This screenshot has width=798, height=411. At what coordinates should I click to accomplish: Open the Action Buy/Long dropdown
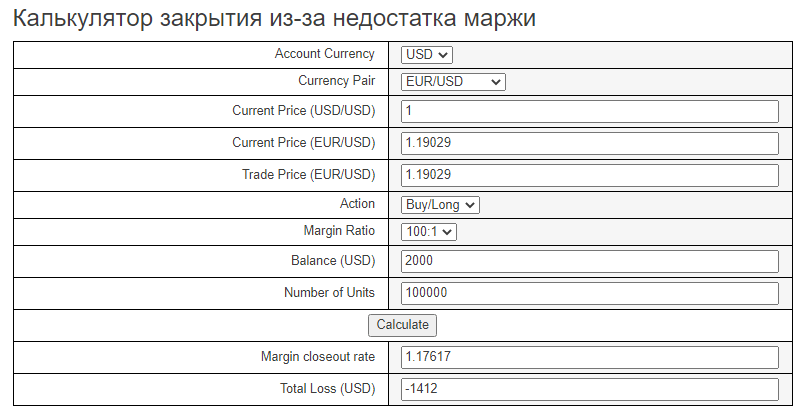coord(441,205)
